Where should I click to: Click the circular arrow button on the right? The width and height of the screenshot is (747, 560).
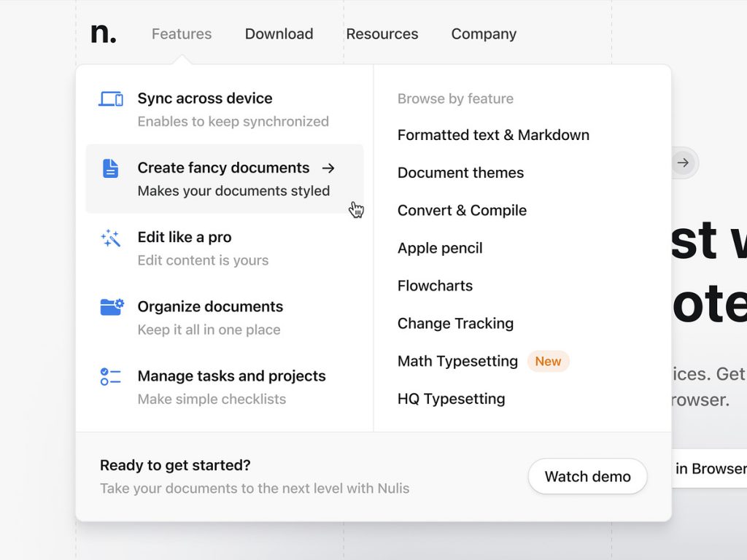click(x=683, y=163)
